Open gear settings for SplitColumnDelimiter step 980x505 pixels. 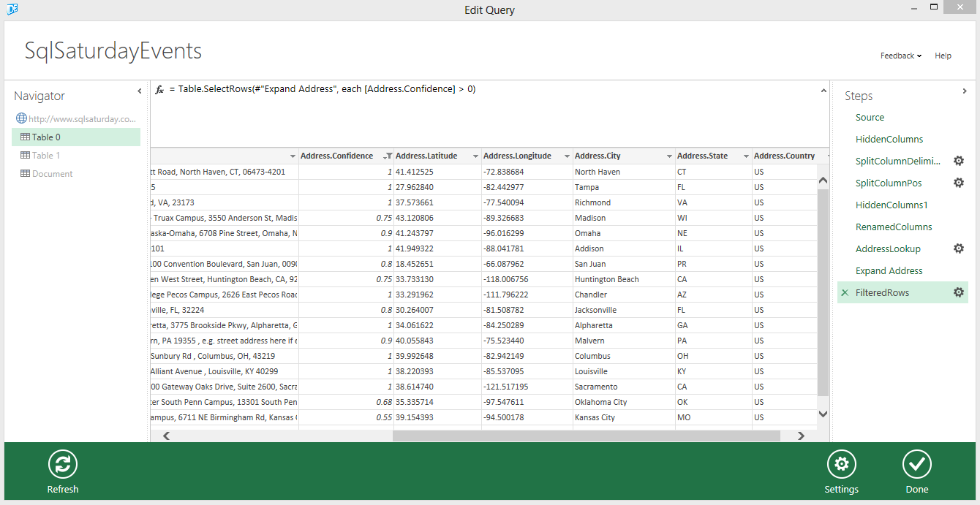click(x=959, y=161)
